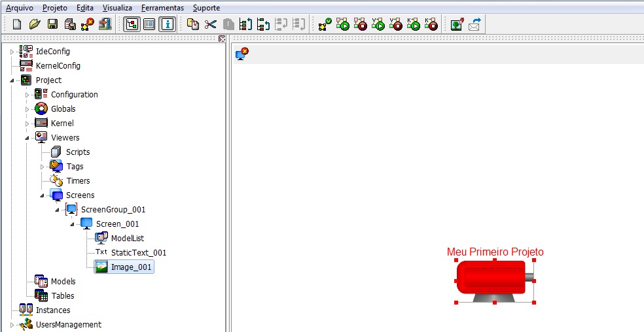Click the exit door icon in toolbar

(105, 24)
